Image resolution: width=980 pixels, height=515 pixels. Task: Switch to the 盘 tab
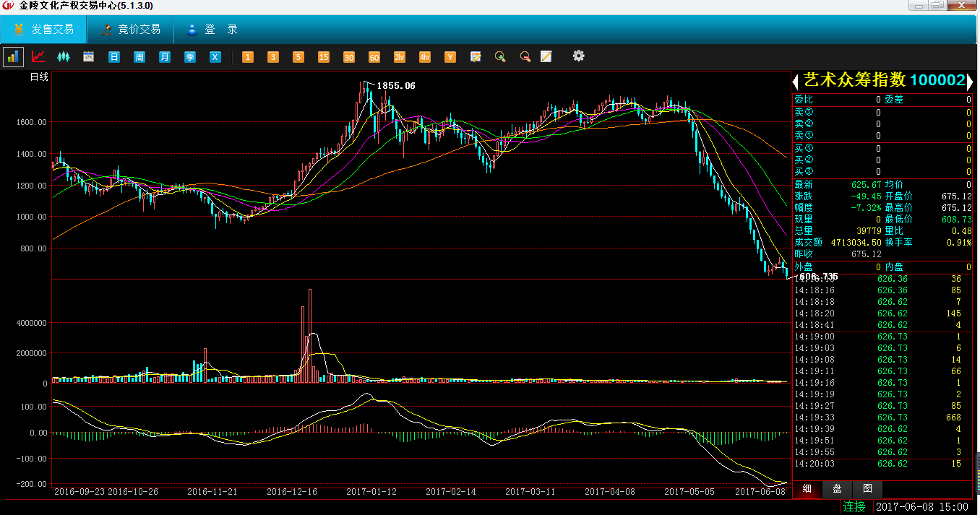pos(837,489)
